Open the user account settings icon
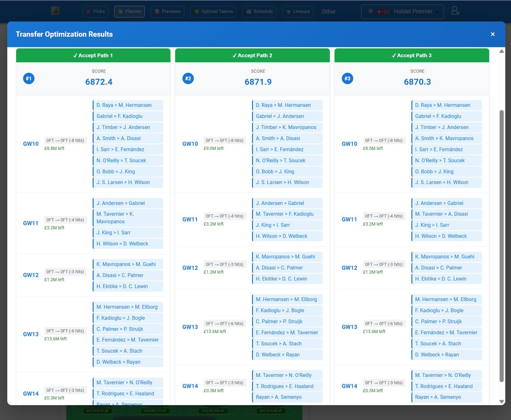 click(x=455, y=11)
